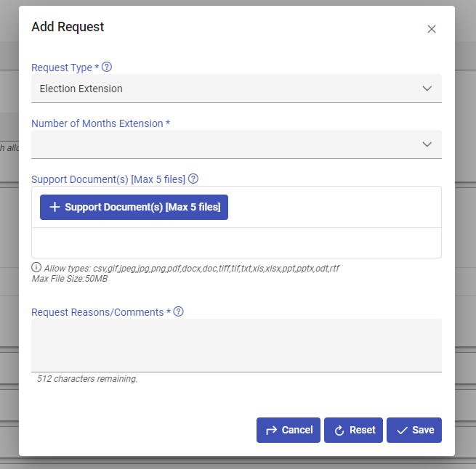Click empty uploaded files list area
Viewport: 476px width, 469px height.
[x=236, y=243]
